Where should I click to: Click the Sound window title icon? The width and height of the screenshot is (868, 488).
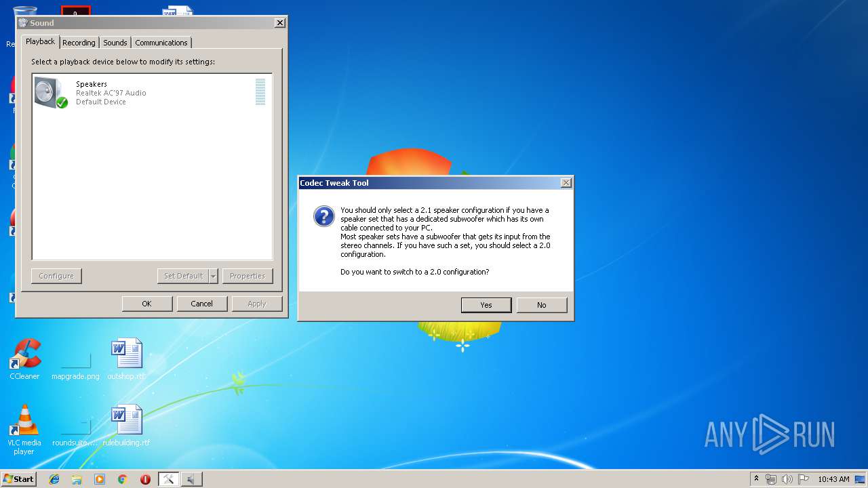(23, 23)
